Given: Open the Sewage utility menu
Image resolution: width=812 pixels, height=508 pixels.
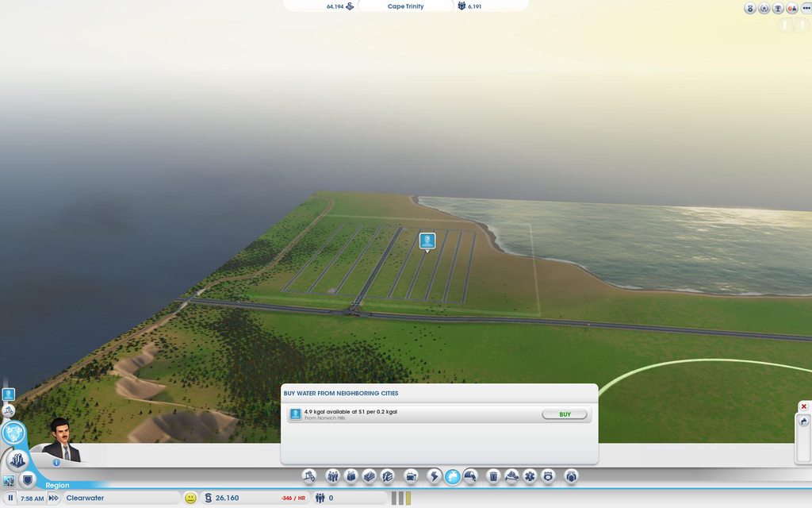Looking at the screenshot, I should click(x=470, y=476).
